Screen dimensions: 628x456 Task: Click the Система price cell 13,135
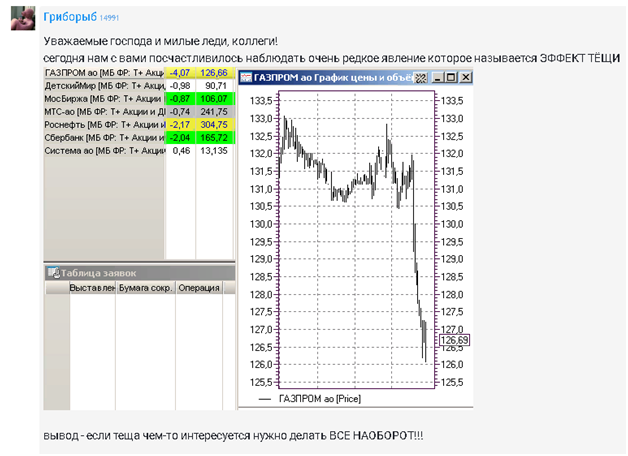(214, 151)
